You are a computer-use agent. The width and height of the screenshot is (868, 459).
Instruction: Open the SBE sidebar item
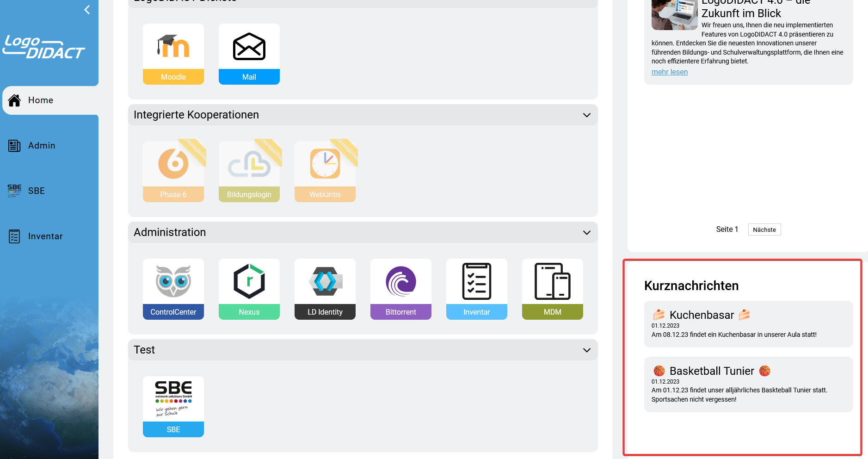tap(49, 191)
